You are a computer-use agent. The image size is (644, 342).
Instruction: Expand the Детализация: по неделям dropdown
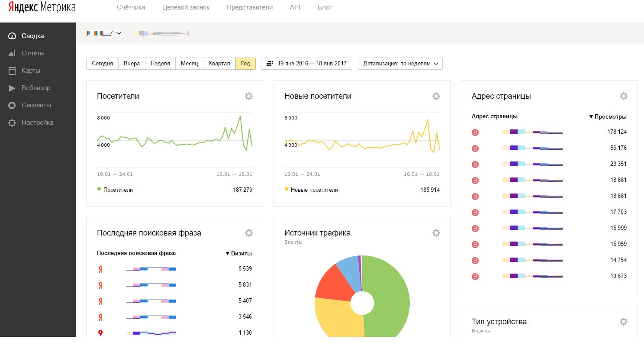(400, 64)
